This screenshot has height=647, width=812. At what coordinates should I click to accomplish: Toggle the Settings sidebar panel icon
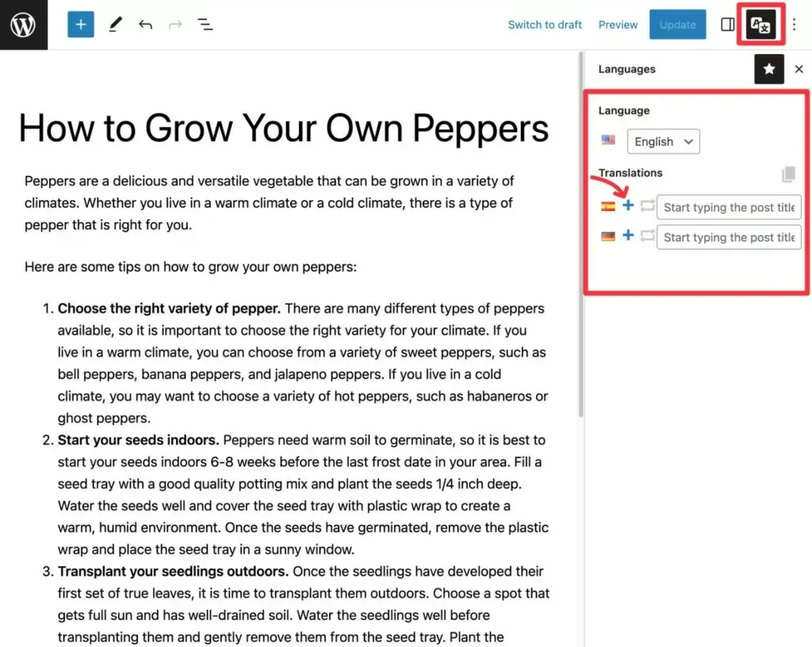(x=727, y=25)
